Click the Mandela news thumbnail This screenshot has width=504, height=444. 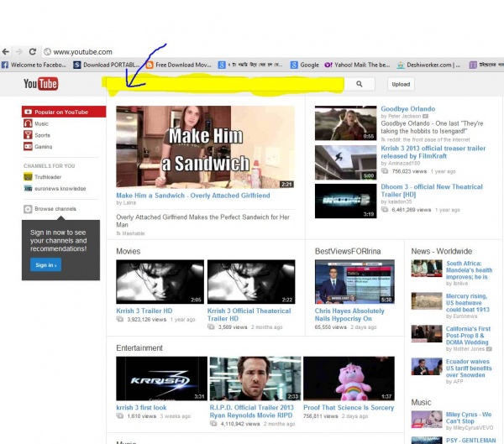click(x=427, y=269)
